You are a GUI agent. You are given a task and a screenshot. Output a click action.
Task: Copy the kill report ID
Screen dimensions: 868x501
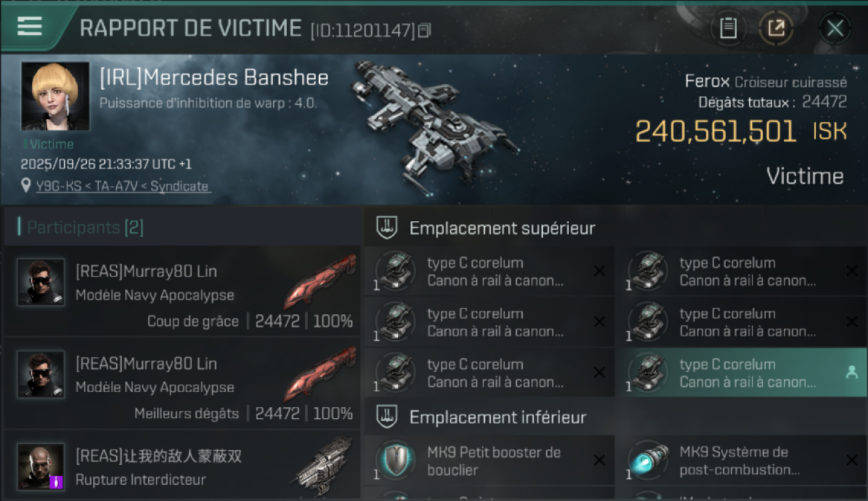(x=425, y=30)
